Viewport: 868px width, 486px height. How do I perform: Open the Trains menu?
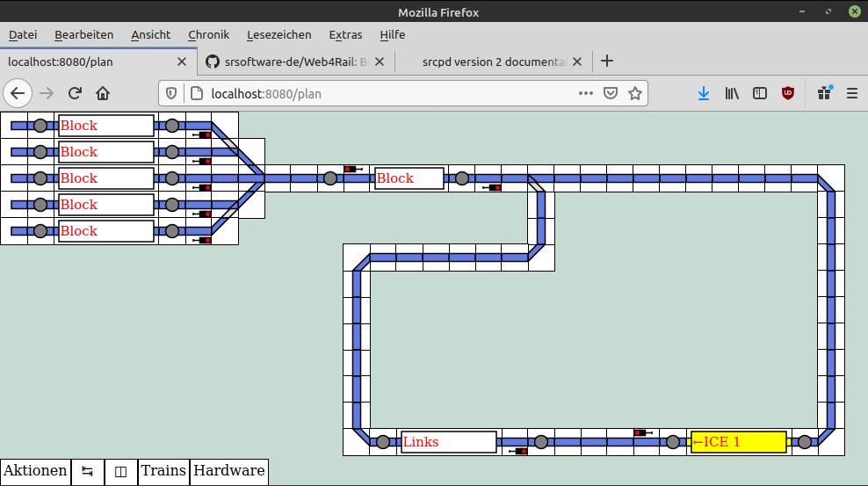pos(163,471)
